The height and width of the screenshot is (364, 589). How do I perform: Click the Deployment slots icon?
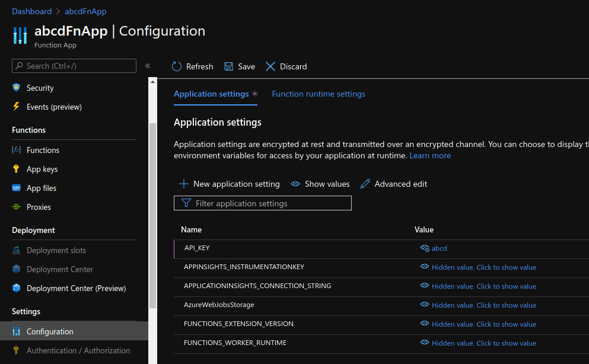16,250
